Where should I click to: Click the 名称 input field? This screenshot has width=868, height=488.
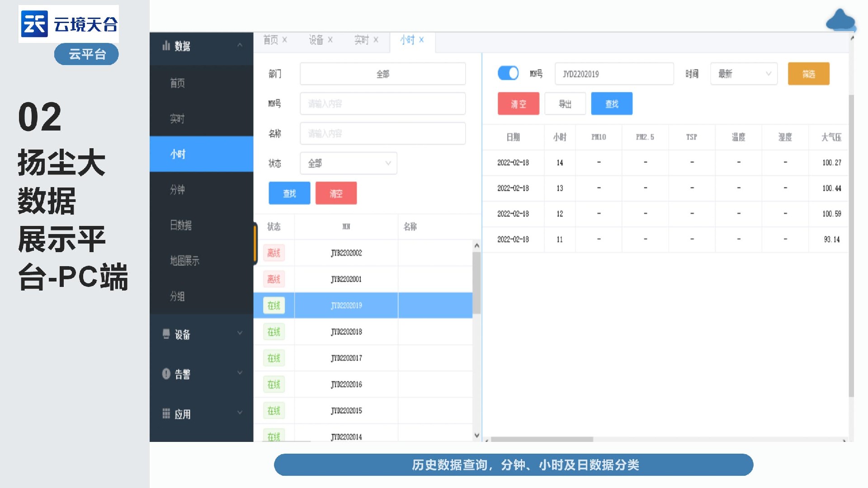pos(382,134)
